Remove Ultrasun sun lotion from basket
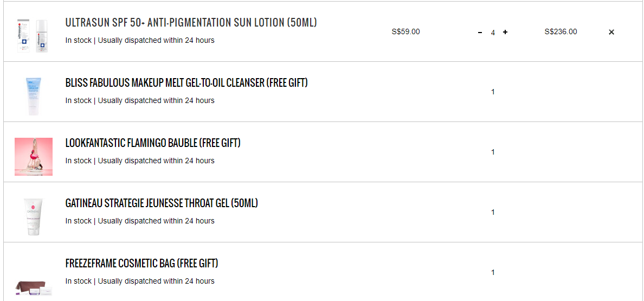644x301 pixels. point(611,32)
